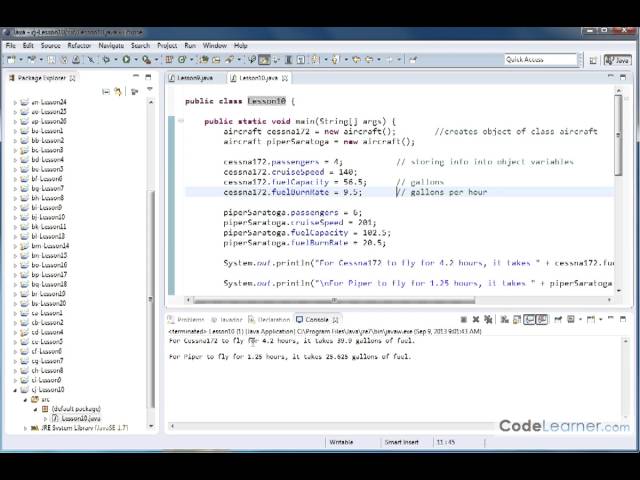
Task: Toggle Pin Console icon
Action: pyautogui.click(x=558, y=320)
